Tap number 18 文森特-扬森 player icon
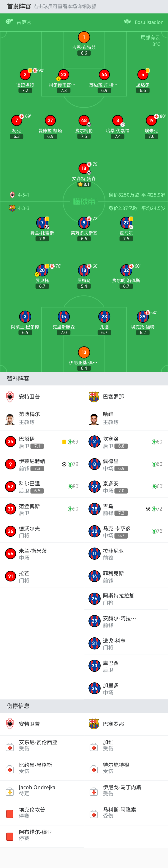This screenshot has width=168, height=868. [84, 168]
